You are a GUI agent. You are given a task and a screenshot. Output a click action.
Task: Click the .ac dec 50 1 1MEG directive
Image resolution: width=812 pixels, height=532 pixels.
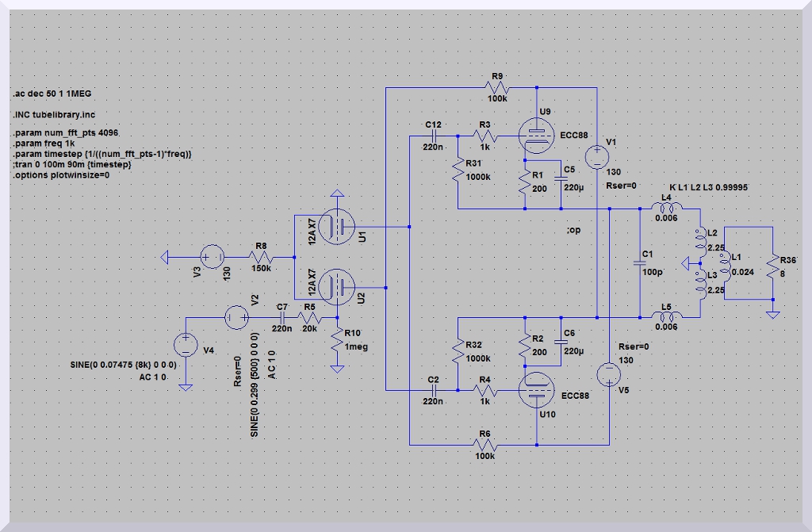point(52,93)
